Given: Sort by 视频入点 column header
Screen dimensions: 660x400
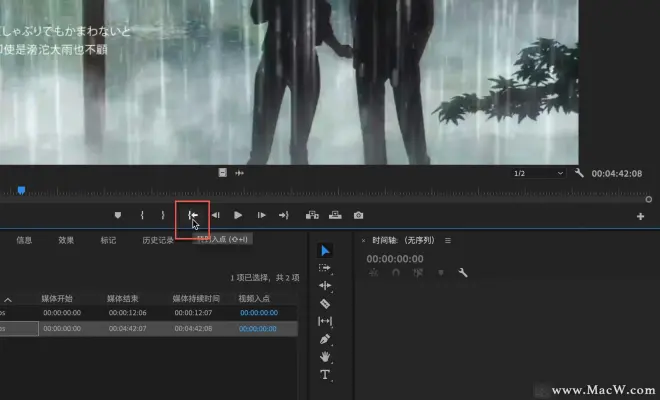Looking at the screenshot, I should (254, 299).
